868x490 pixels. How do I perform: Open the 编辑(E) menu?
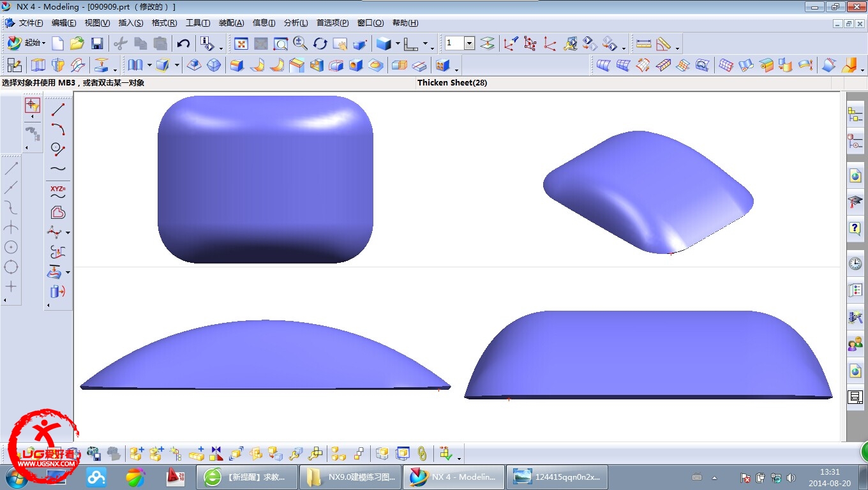pyautogui.click(x=64, y=23)
